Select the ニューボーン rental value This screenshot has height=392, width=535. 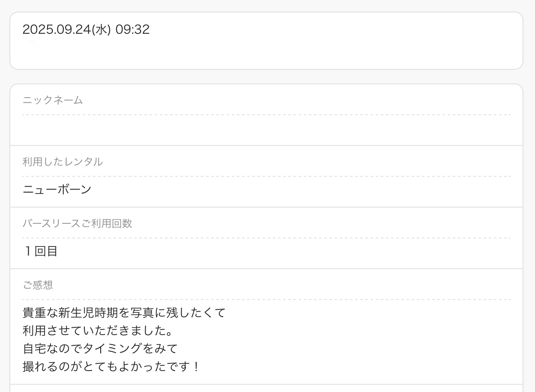pos(57,189)
